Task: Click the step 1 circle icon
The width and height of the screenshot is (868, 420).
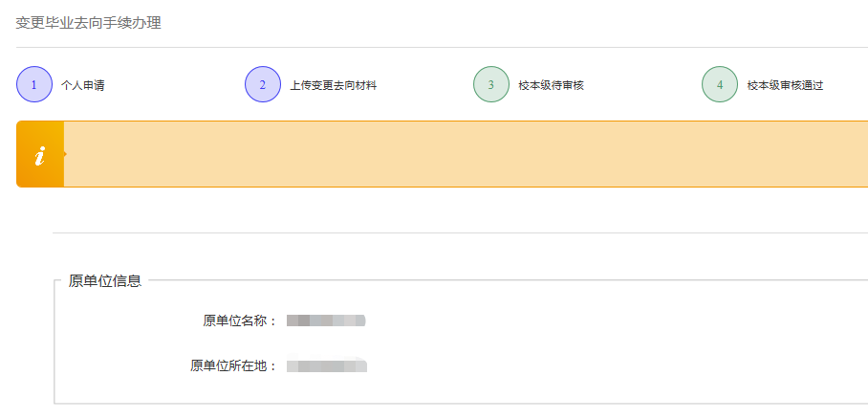Action: pos(33,84)
